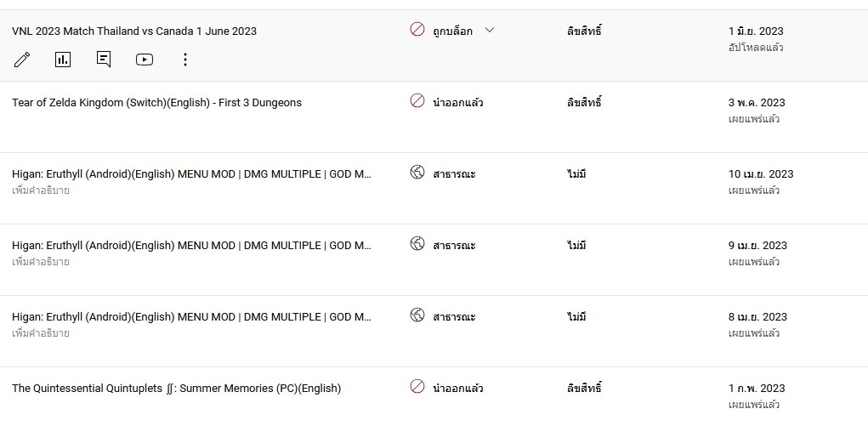
Task: Click the View on YouTube play icon
Action: tap(145, 60)
